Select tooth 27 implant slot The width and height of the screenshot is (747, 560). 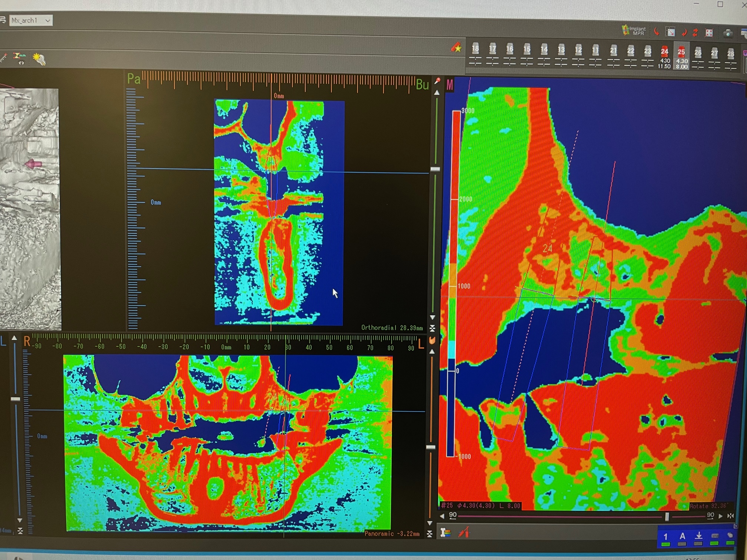(x=714, y=59)
